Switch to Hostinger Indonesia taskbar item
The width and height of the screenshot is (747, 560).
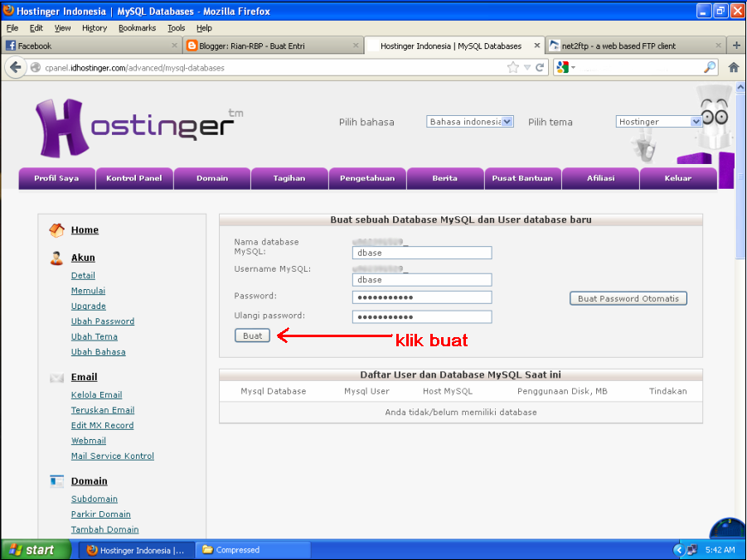[x=136, y=550]
